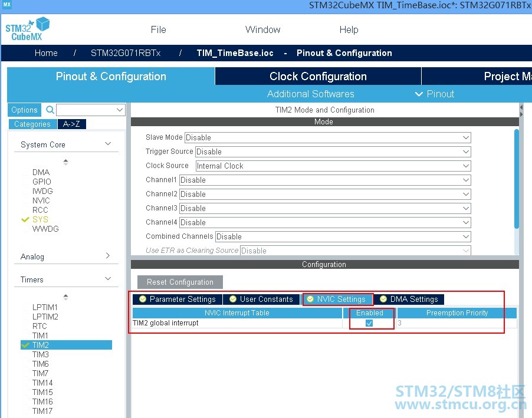Click the MX window icon in title bar
This screenshot has width=532, height=418.
pos(7,4)
